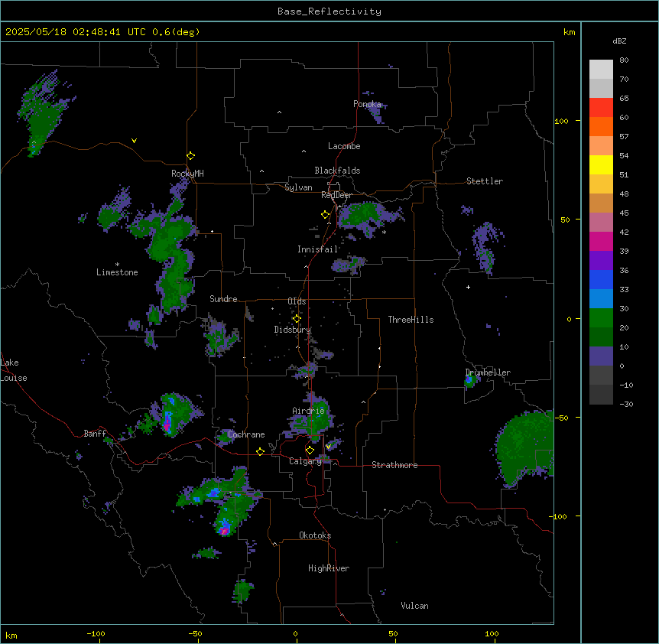Image resolution: width=659 pixels, height=644 pixels.
Task: Click the Banff label
Action: (x=95, y=434)
